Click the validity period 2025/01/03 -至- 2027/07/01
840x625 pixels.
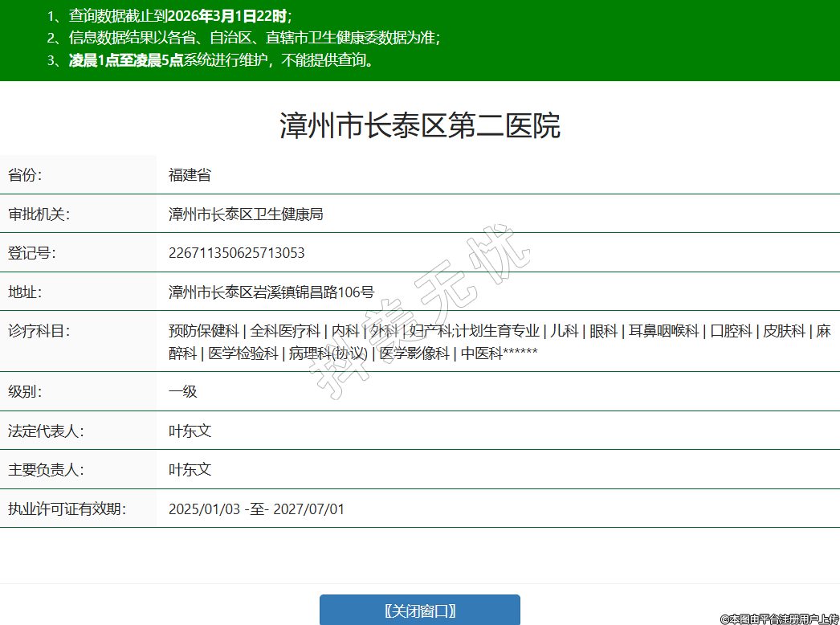256,509
